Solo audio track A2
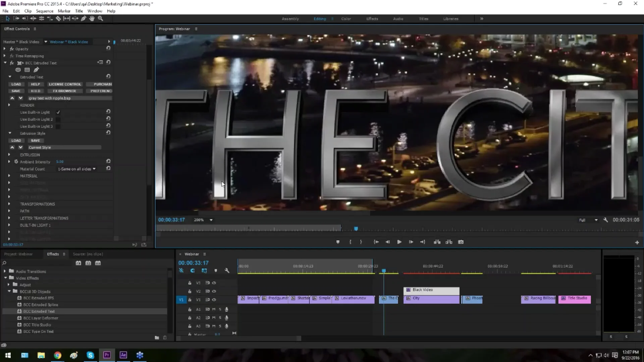This screenshot has width=644, height=362. click(220, 318)
